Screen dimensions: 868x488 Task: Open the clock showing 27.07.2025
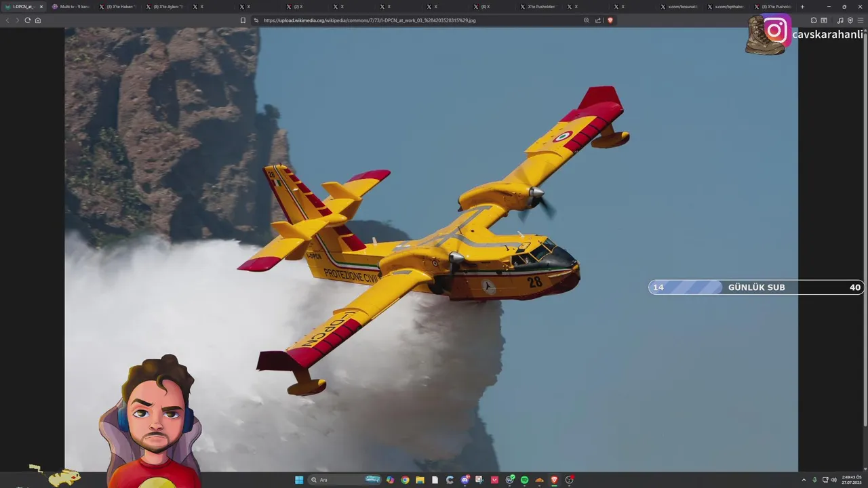[851, 480]
